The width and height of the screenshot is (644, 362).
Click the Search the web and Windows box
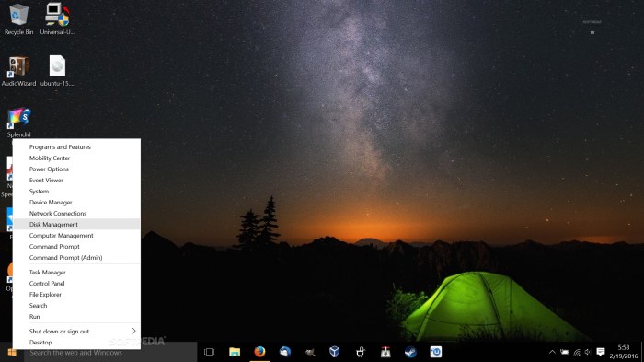pyautogui.click(x=110, y=353)
